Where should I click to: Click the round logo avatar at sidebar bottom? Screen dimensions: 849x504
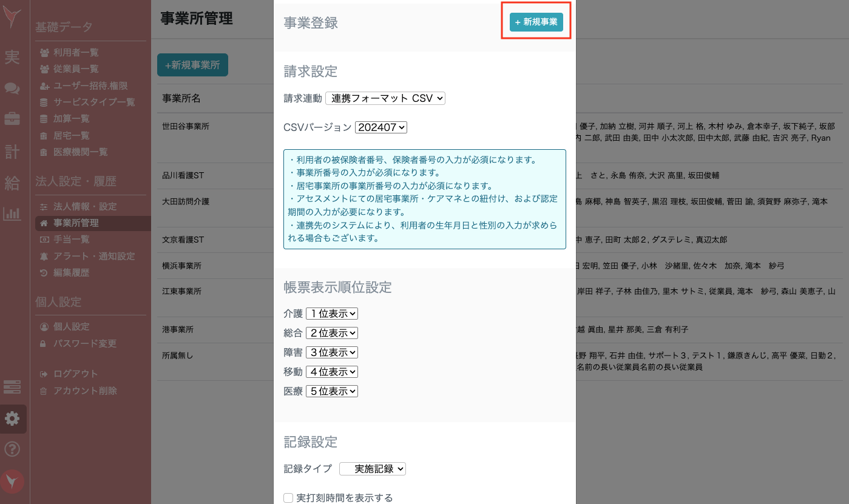coord(13,482)
